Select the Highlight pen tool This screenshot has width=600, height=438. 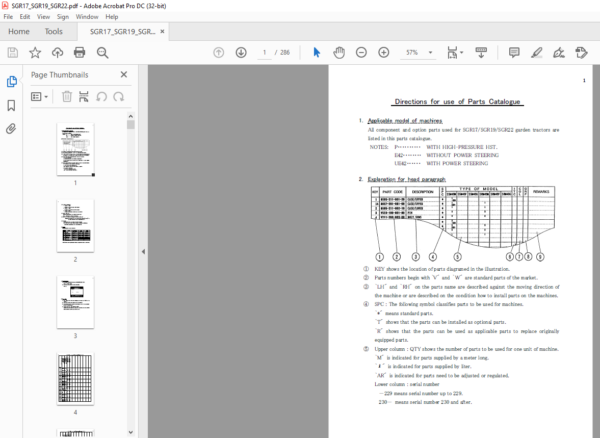[x=536, y=52]
